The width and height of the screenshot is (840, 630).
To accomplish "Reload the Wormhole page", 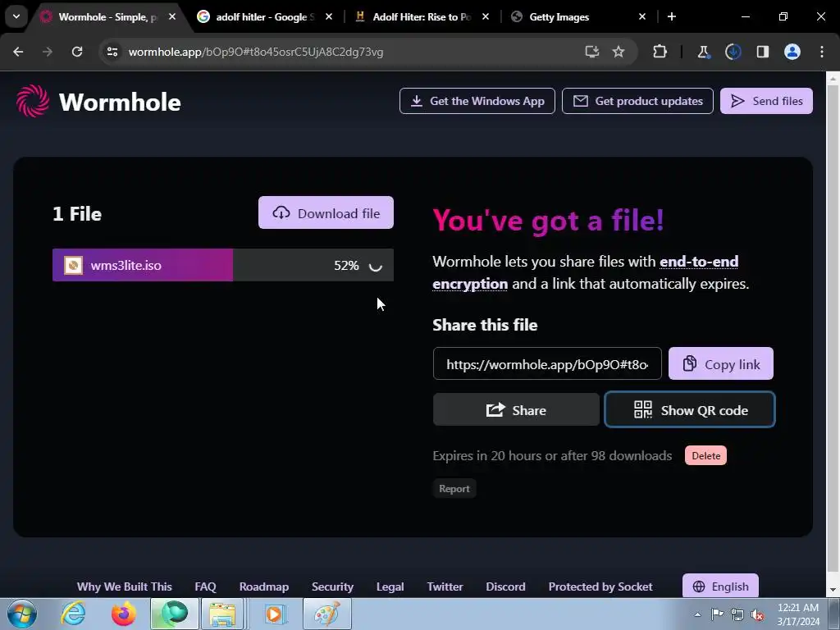I will (x=77, y=52).
